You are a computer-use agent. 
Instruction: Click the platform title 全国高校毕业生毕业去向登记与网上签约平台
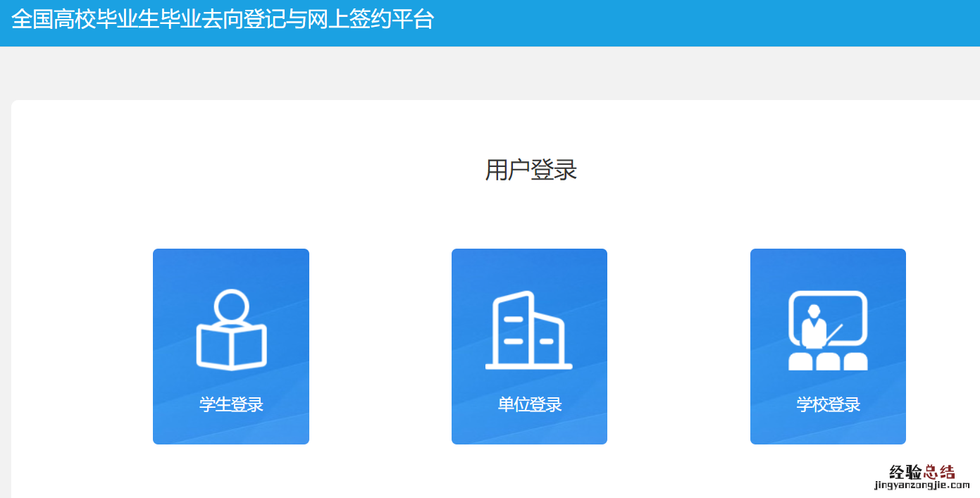pyautogui.click(x=223, y=19)
